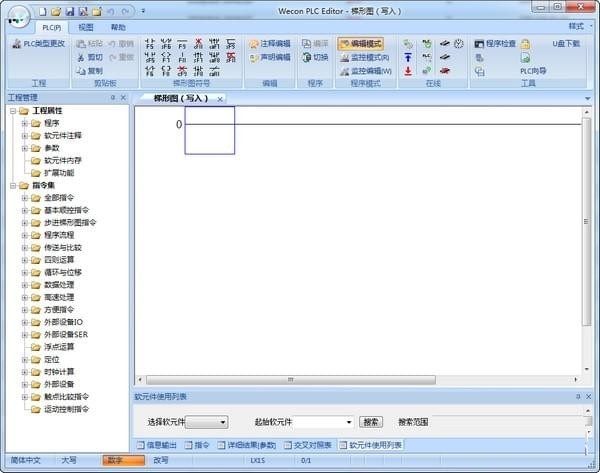Click the 注释编辑 button
This screenshot has width=600, height=473.
coord(270,44)
